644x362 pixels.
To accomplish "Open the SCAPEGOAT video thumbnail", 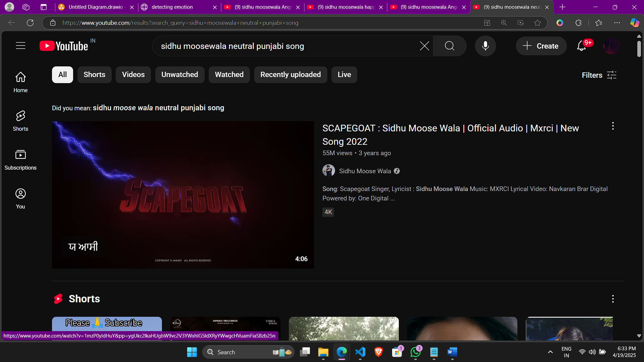I will click(183, 195).
